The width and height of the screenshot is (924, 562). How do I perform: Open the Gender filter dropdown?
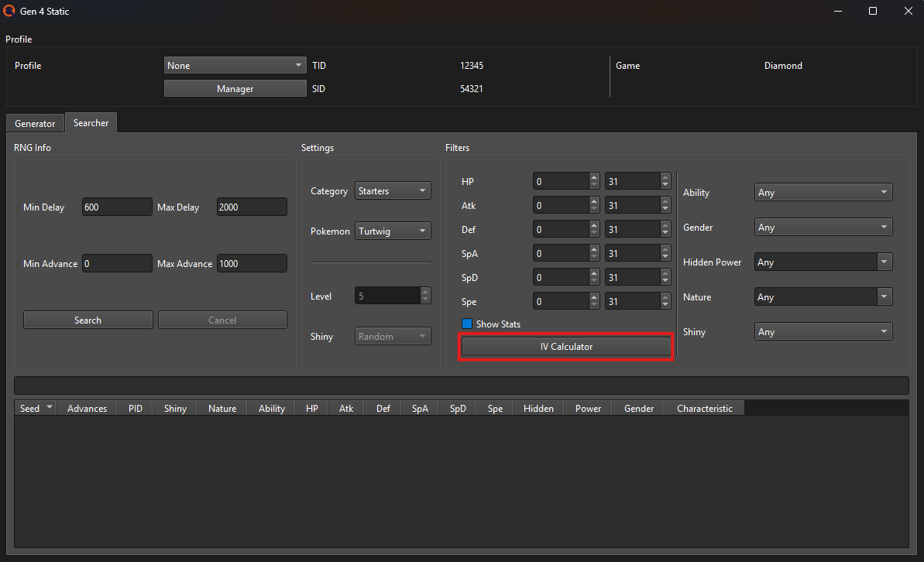click(823, 228)
